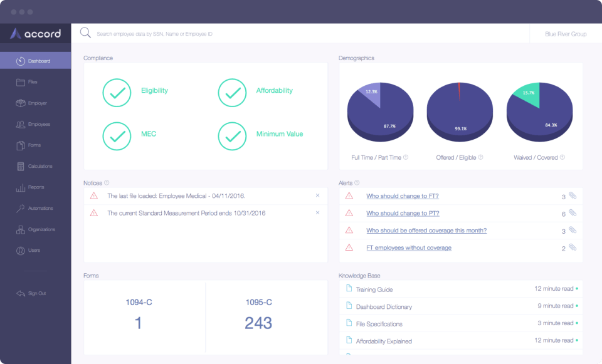Click the Training Guide document icon
Screen dimensions: 602x364
(349, 289)
